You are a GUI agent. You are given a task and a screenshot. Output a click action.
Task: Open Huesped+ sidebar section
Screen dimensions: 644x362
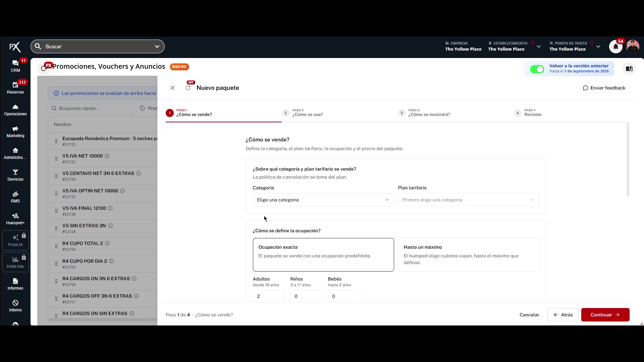[15, 219]
